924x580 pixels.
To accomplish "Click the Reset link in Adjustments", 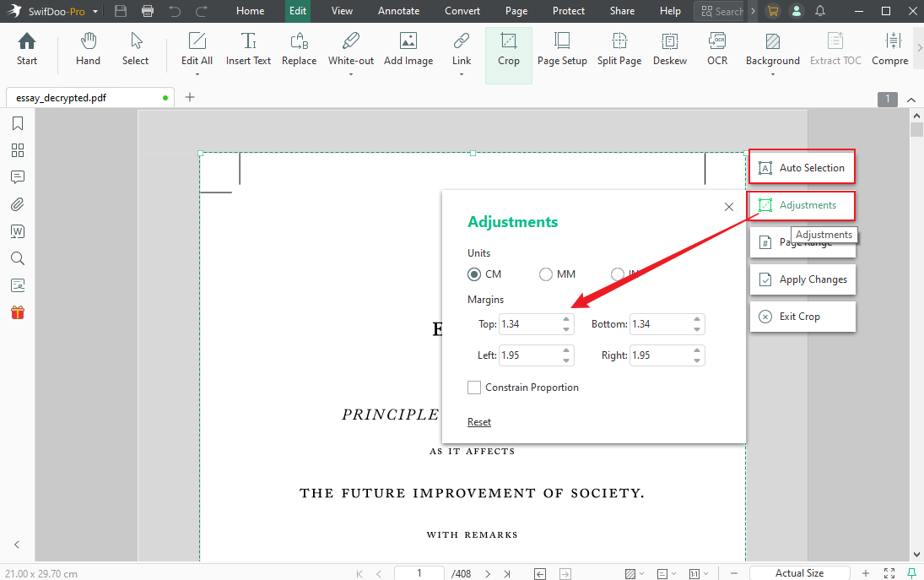I will tap(478, 421).
